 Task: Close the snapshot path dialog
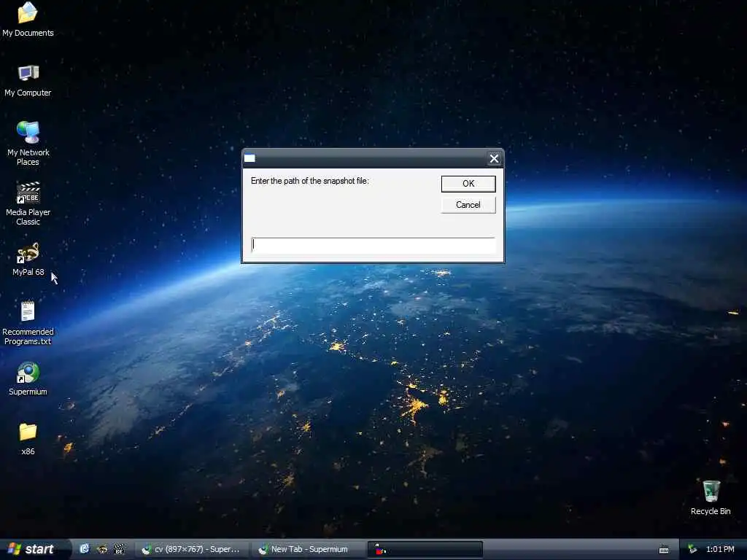(494, 158)
